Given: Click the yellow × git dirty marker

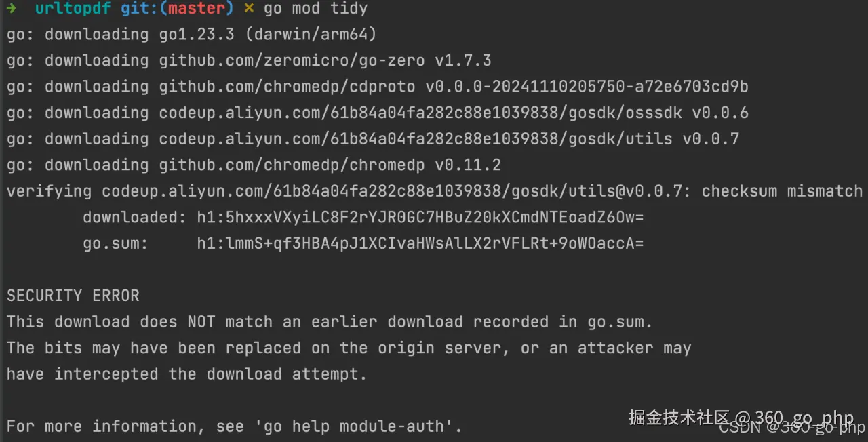Looking at the screenshot, I should (250, 9).
